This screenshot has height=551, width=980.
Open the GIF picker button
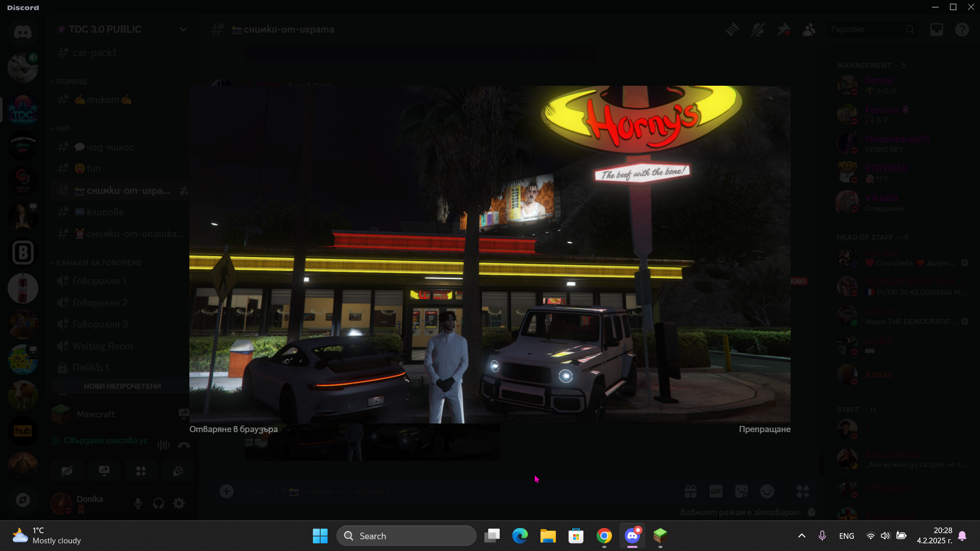pyautogui.click(x=716, y=491)
